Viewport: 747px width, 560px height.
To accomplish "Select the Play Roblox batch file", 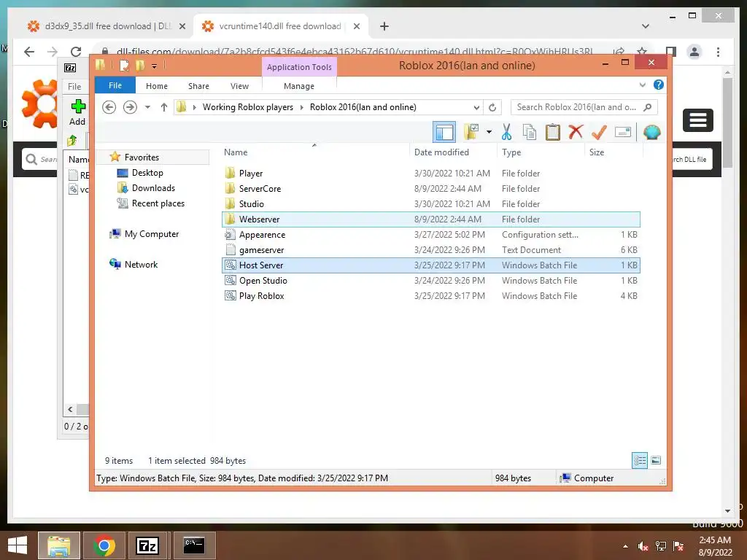I will point(430,296).
